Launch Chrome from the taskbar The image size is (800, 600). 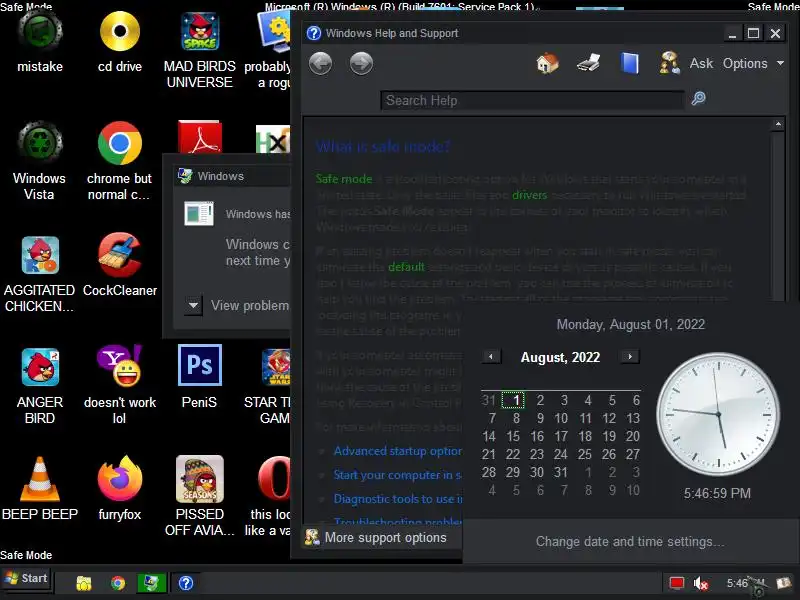coord(118,583)
